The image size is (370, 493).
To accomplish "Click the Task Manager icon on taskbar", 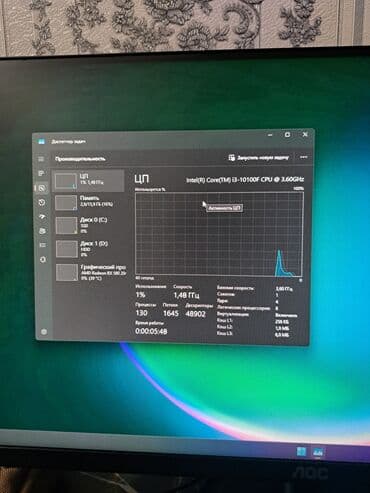I will [x=318, y=453].
